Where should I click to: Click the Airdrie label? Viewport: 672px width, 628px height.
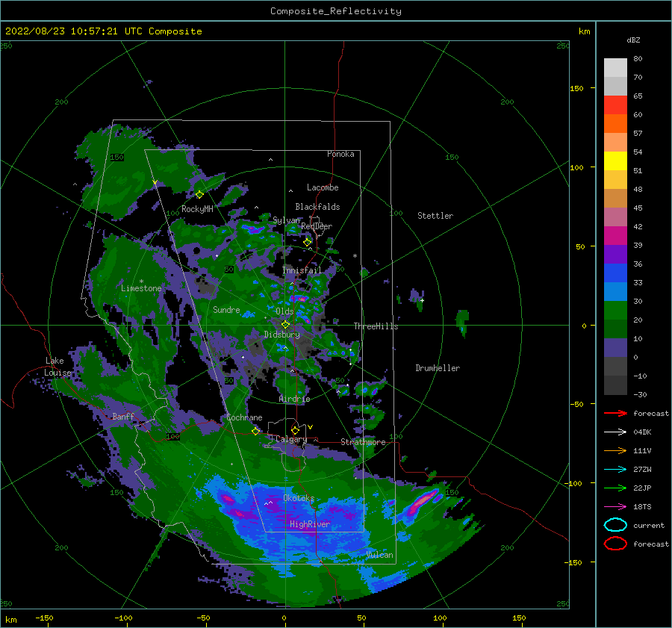click(294, 399)
